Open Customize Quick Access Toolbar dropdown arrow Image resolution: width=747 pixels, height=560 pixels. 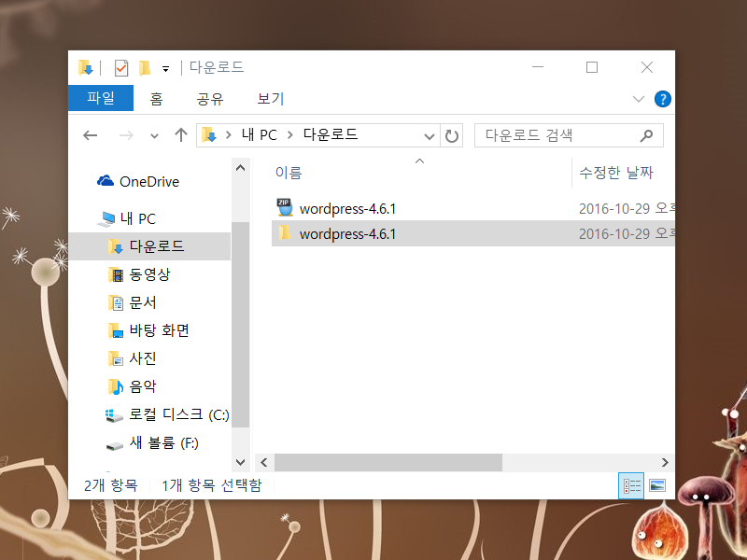click(x=166, y=69)
